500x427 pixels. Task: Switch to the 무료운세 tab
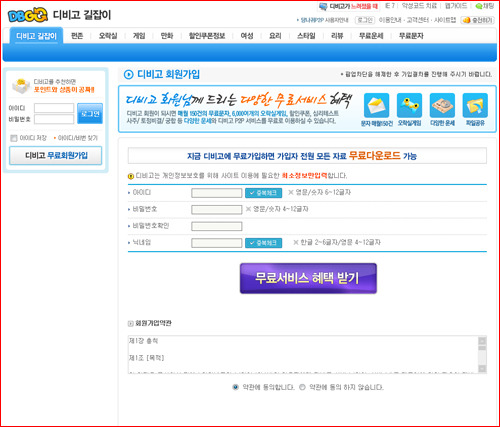coord(371,36)
